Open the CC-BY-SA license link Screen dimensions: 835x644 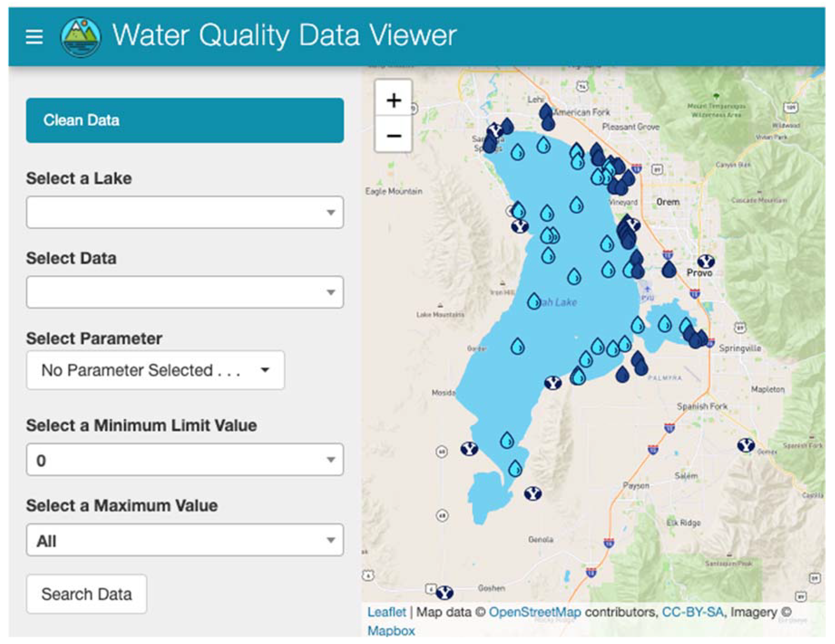click(692, 612)
